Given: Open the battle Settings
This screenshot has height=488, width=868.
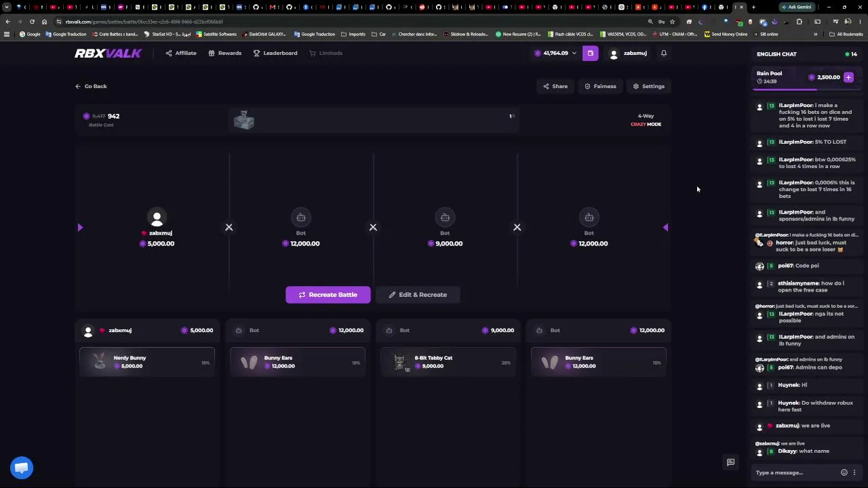Looking at the screenshot, I should [648, 86].
